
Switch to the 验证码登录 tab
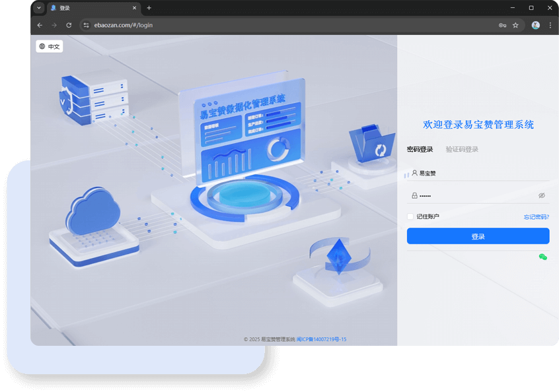(462, 150)
